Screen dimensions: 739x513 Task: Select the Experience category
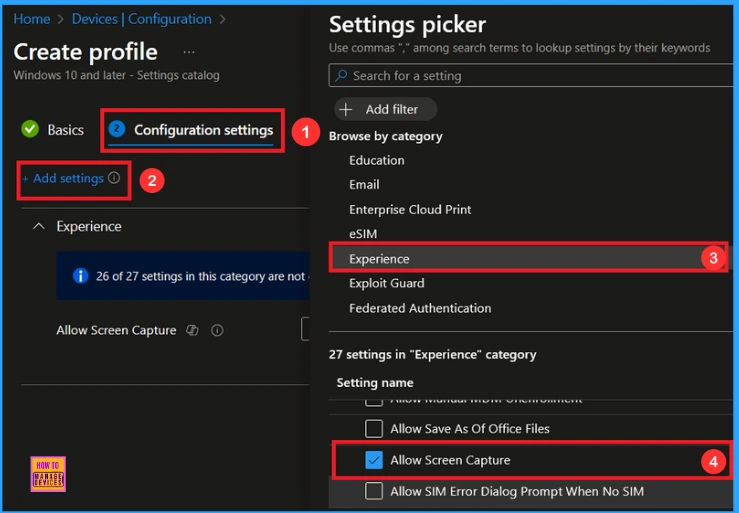[x=528, y=258]
